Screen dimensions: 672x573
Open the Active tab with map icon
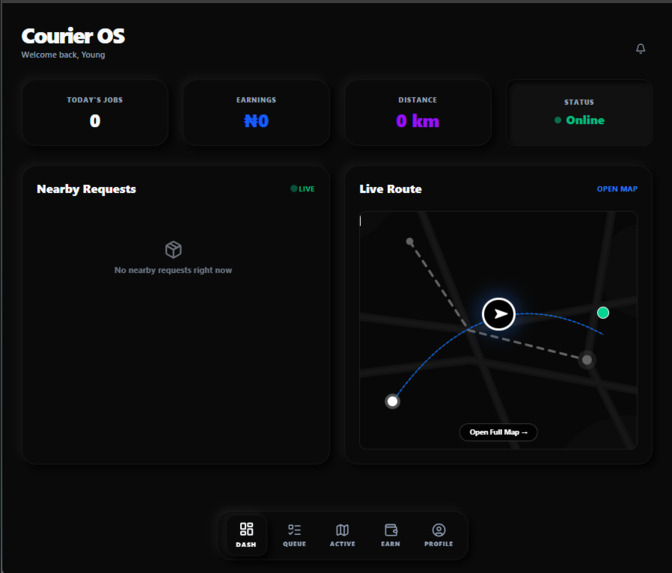(342, 534)
